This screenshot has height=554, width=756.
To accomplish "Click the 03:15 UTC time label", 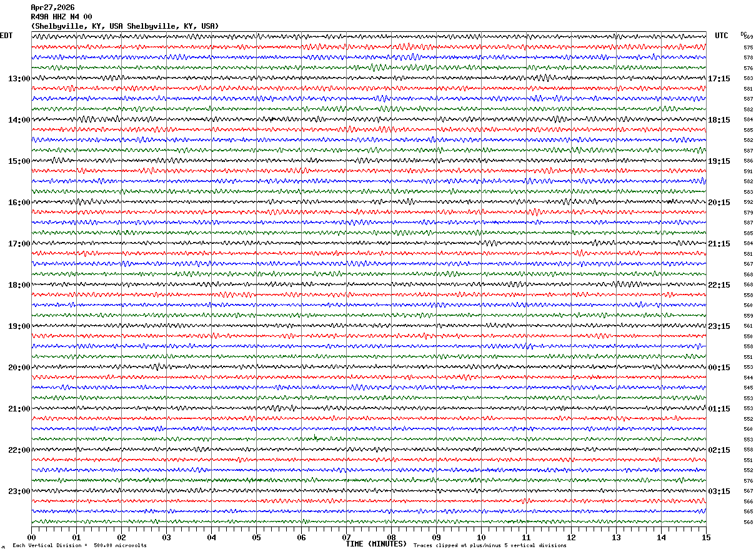I will tap(719, 491).
